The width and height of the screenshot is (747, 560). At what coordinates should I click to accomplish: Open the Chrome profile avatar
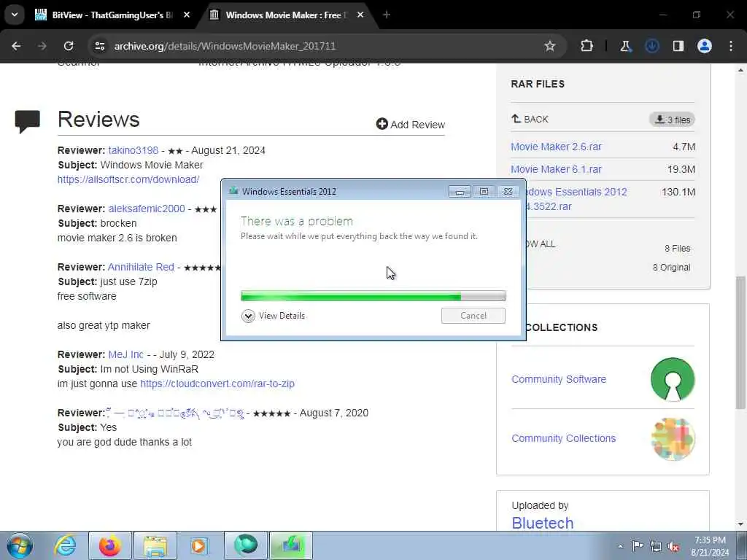[705, 46]
